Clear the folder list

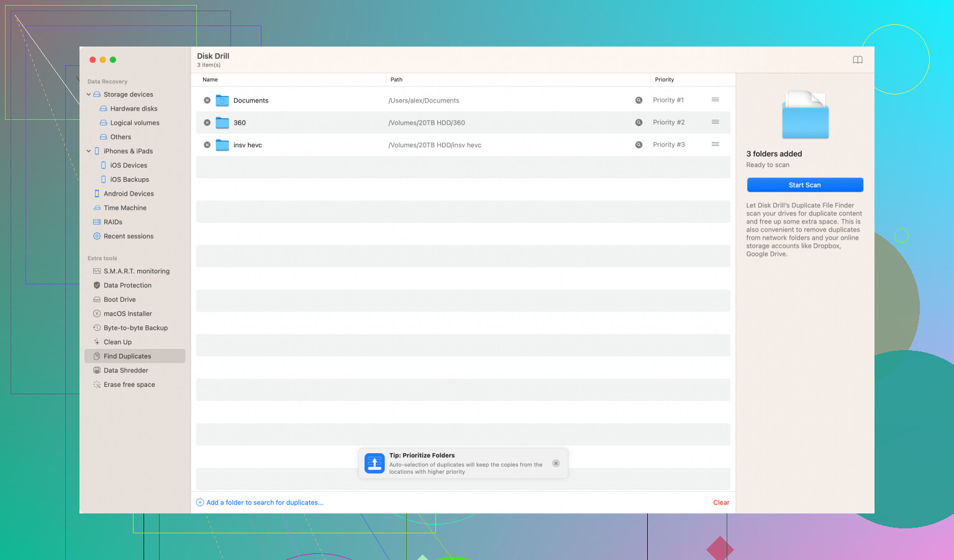[x=720, y=503]
